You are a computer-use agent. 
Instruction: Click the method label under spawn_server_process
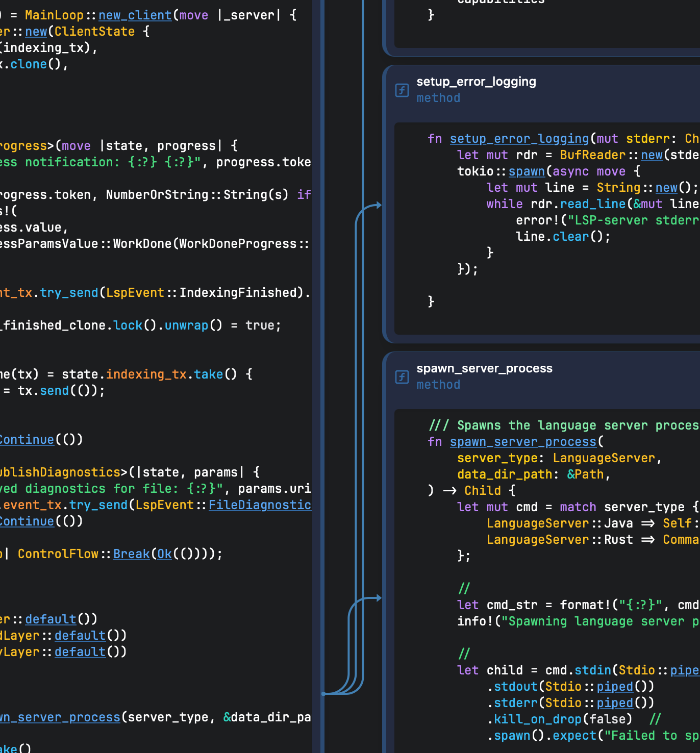click(438, 385)
